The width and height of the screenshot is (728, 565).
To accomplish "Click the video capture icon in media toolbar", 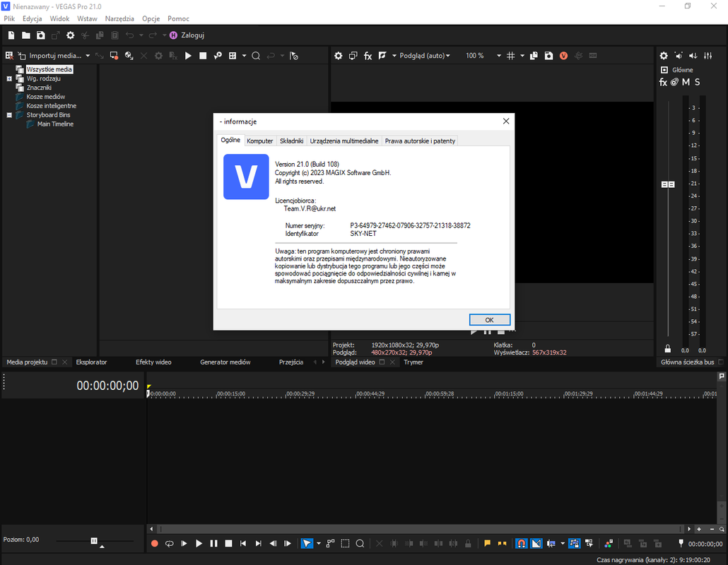I will 115,56.
